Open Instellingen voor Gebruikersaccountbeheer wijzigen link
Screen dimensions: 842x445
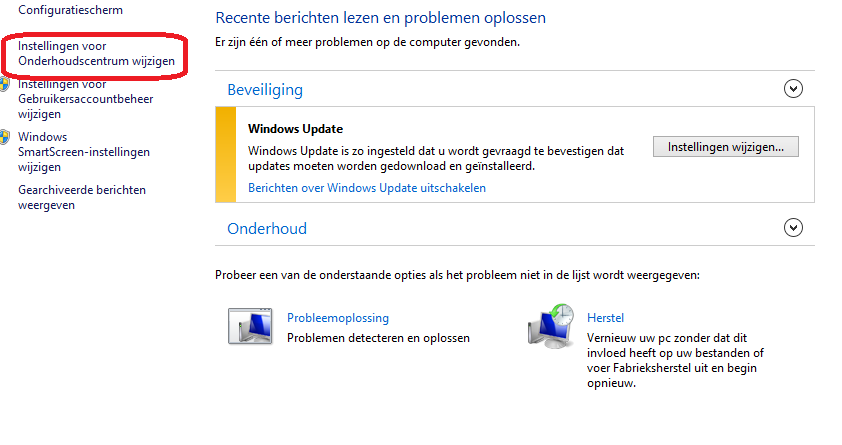coord(85,99)
